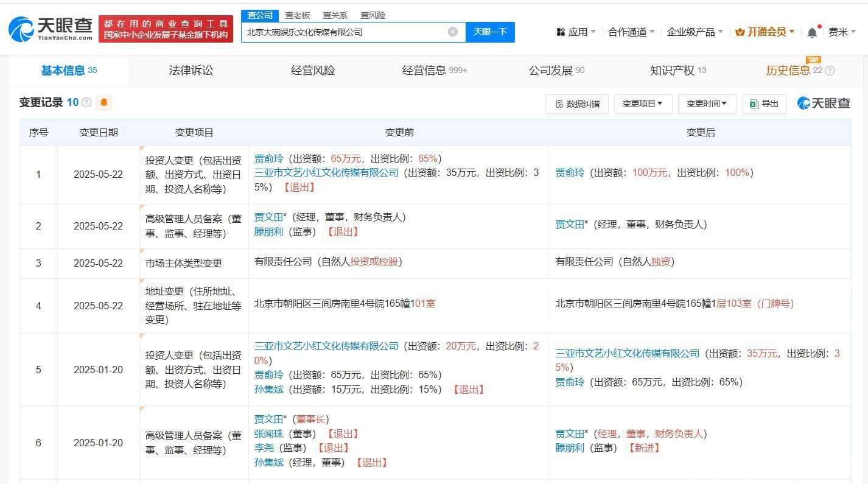
Task: Open 贾文田 link in row 2 变更前
Action: pyautogui.click(x=269, y=217)
